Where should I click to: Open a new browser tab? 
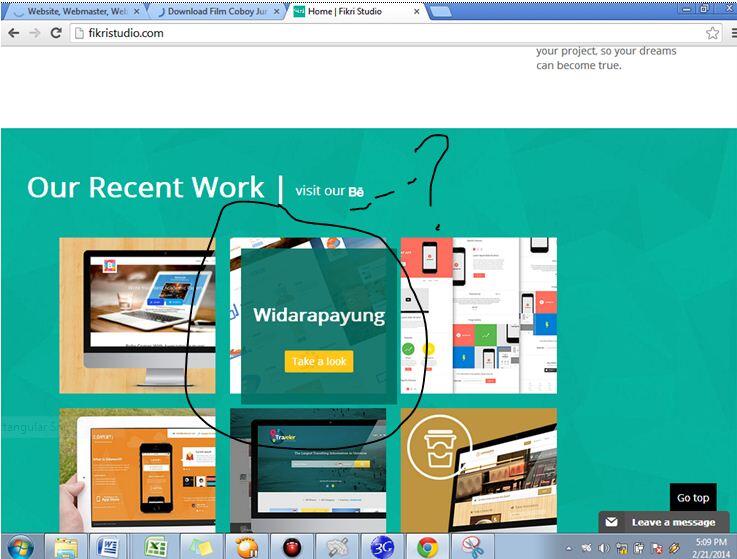440,12
